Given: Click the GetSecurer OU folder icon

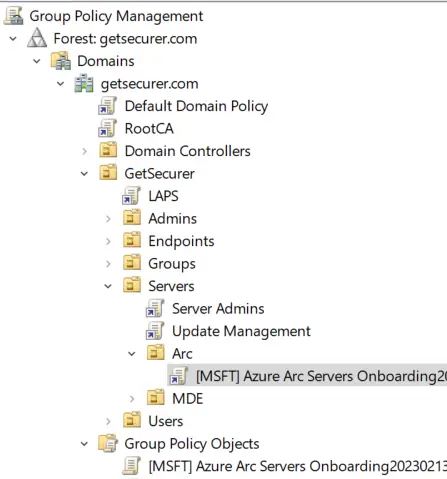Looking at the screenshot, I should click(108, 172).
